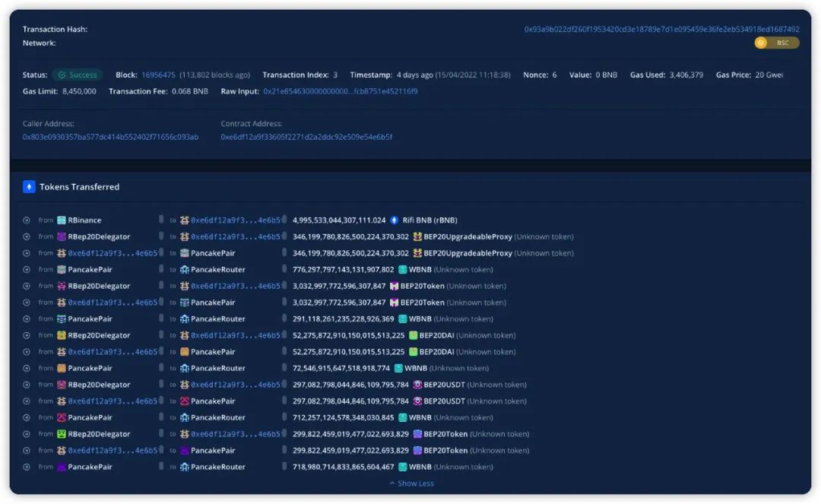Open the recipient address link in the RBinance row
821x504 pixels.
tap(236, 220)
